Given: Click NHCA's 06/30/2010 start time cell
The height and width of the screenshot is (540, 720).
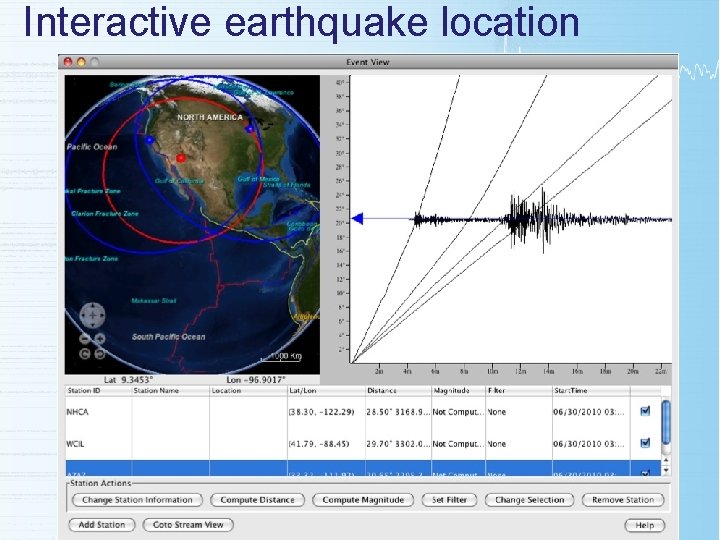Looking at the screenshot, I should [x=589, y=412].
